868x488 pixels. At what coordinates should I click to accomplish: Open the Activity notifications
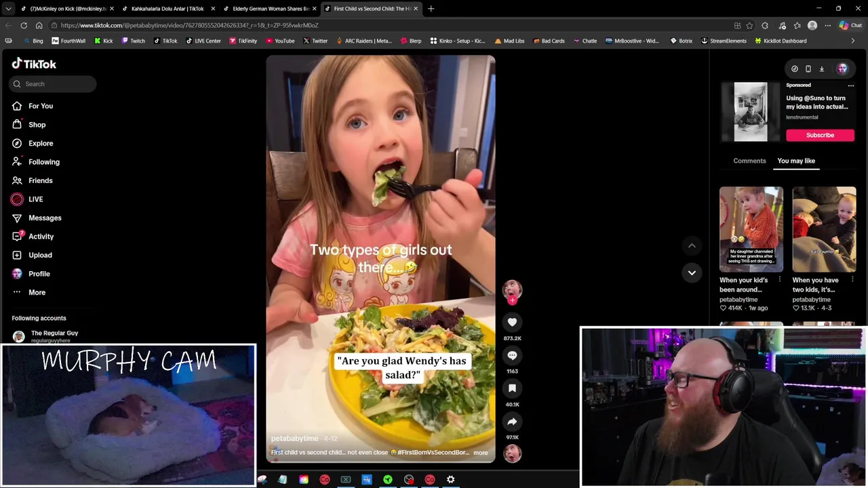(x=33, y=237)
